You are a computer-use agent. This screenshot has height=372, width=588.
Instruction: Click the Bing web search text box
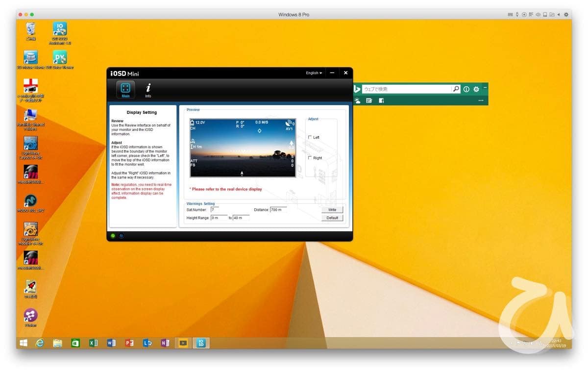pos(406,89)
